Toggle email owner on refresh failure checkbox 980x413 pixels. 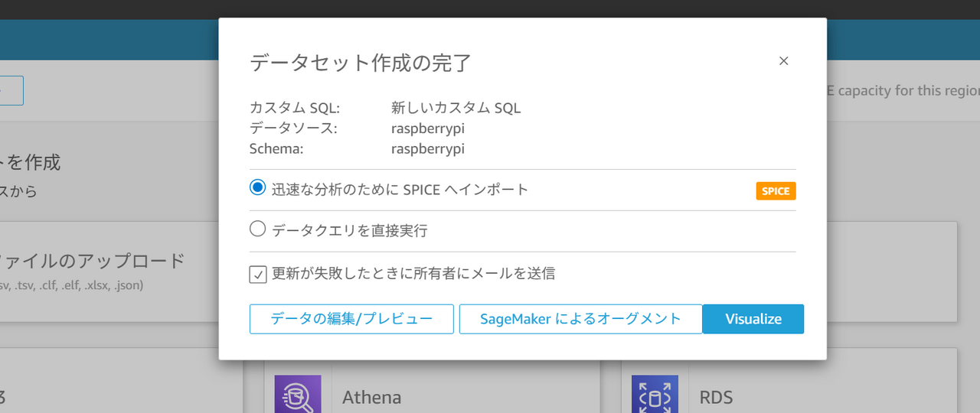point(258,274)
